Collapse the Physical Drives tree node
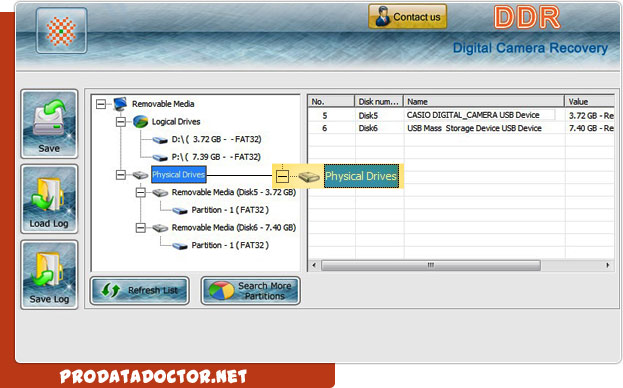Viewport: 623px width, 388px height. (121, 174)
